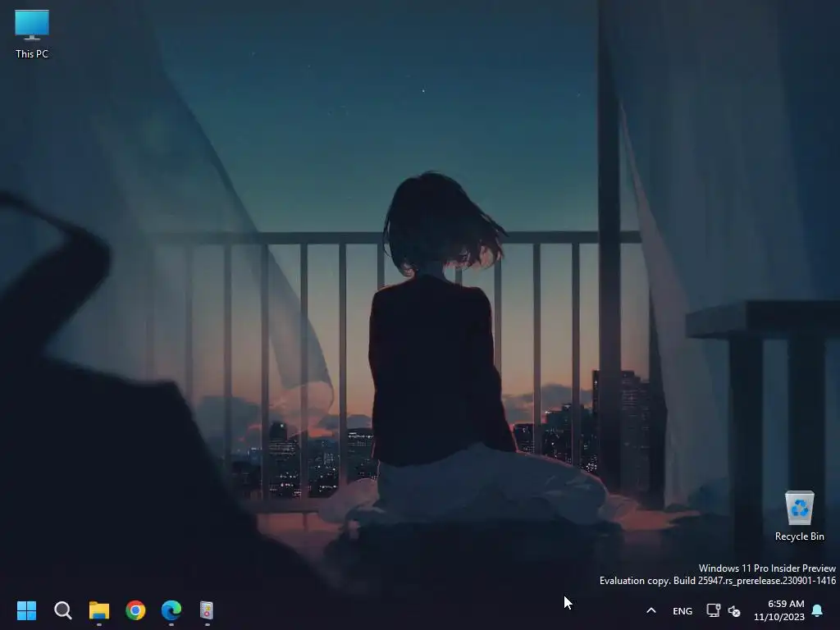Launch Google Chrome from the taskbar
The image size is (840, 630).
pos(135,610)
